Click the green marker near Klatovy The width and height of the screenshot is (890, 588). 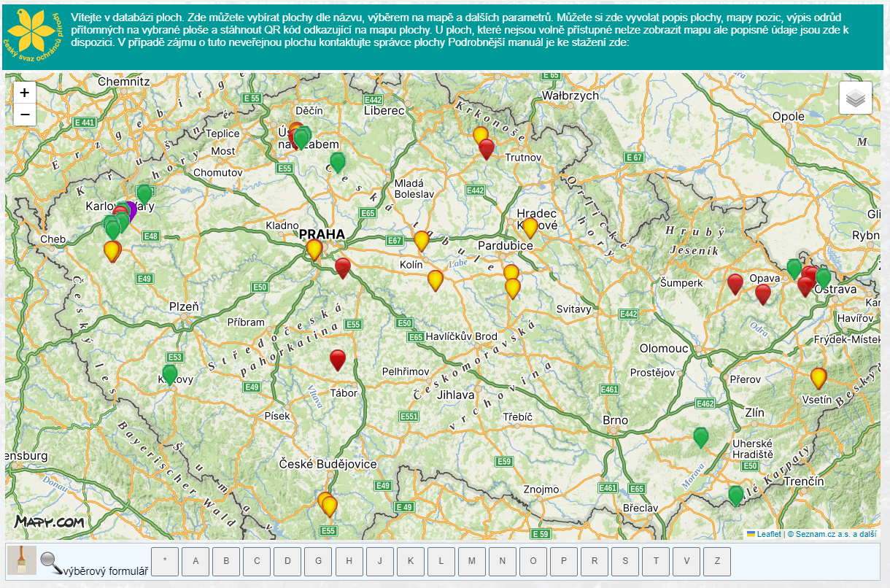[170, 374]
